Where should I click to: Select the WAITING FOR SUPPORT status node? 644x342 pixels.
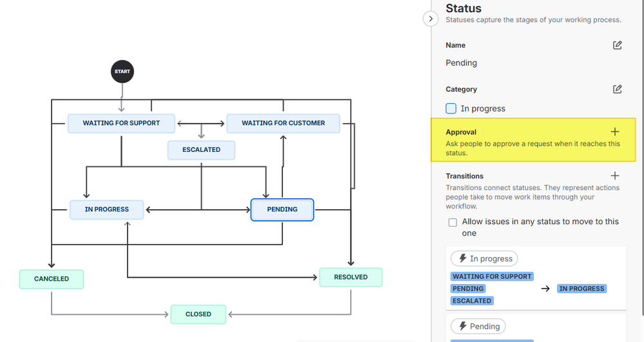[x=121, y=123]
